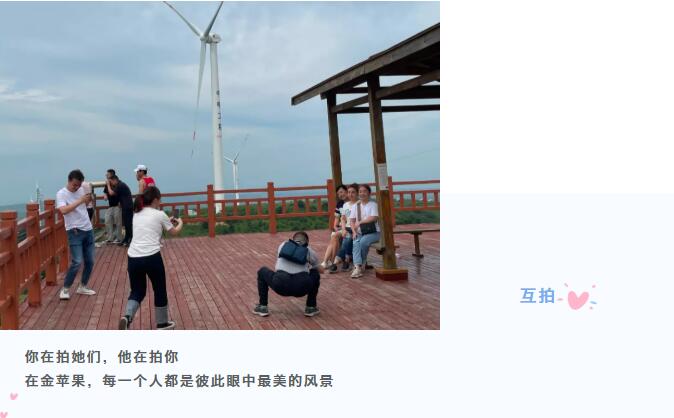Click the pink heart beside 互拍

coord(578,299)
